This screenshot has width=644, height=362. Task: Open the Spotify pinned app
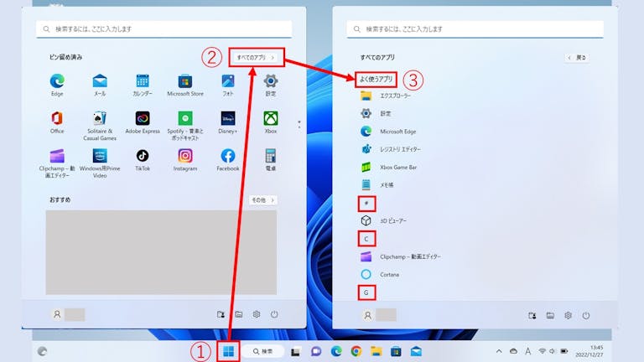[x=185, y=126]
